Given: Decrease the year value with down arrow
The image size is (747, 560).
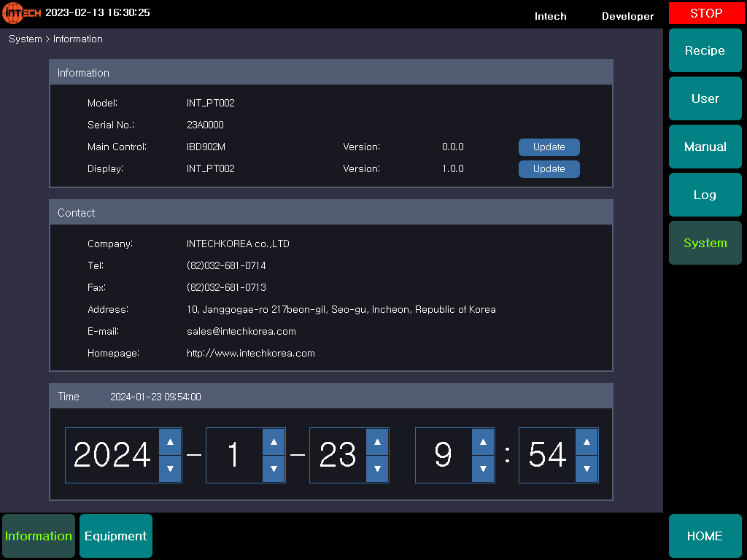Looking at the screenshot, I should coord(170,468).
